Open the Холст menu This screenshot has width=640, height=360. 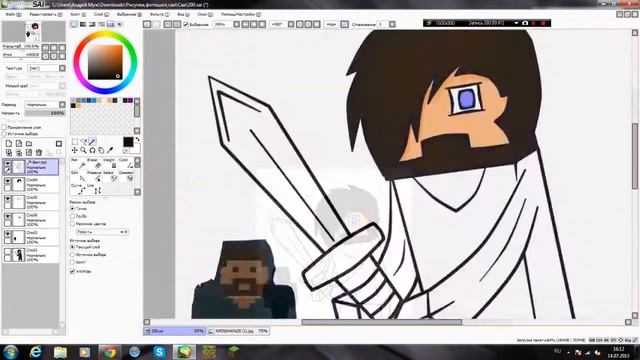(78, 14)
